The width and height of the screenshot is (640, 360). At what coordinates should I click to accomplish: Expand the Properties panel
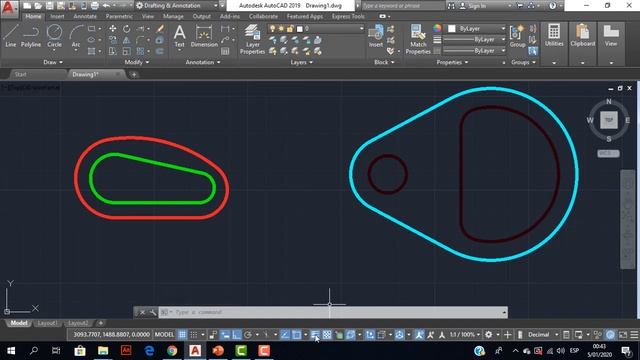pyautogui.click(x=452, y=62)
